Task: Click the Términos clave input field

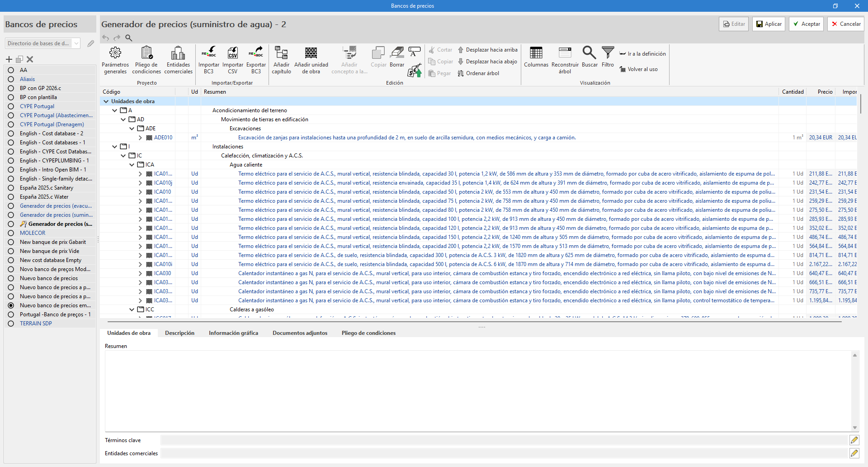Action: pyautogui.click(x=504, y=440)
